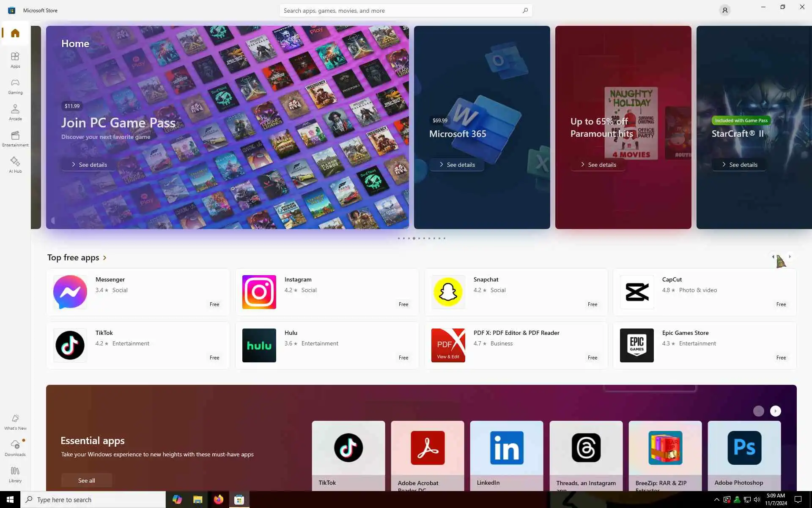Open the Apps section in sidebar
The height and width of the screenshot is (508, 812).
(x=15, y=60)
